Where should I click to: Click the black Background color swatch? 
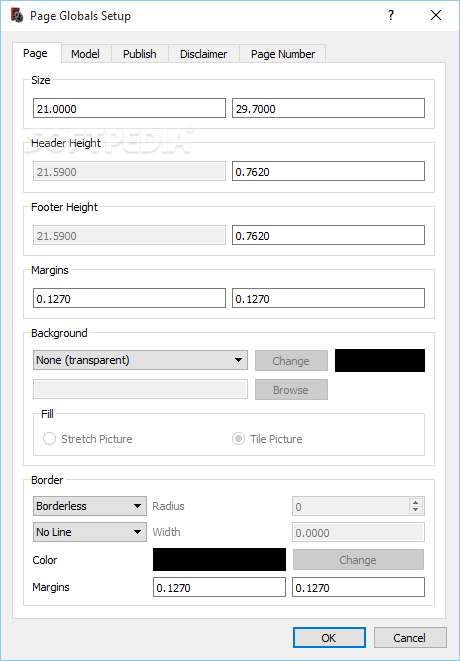click(x=380, y=360)
